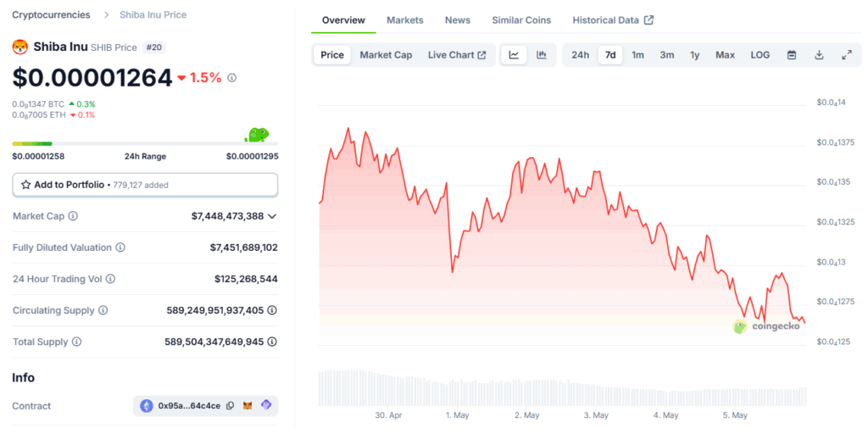Click the Shiba Inu coin logo
This screenshot has width=868, height=428.
tap(20, 47)
